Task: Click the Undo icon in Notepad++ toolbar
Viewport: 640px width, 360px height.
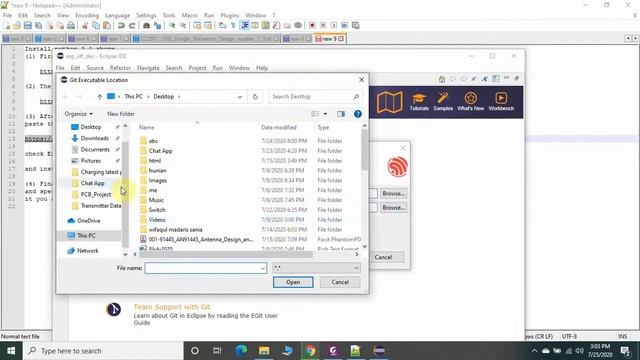Action: [x=121, y=25]
